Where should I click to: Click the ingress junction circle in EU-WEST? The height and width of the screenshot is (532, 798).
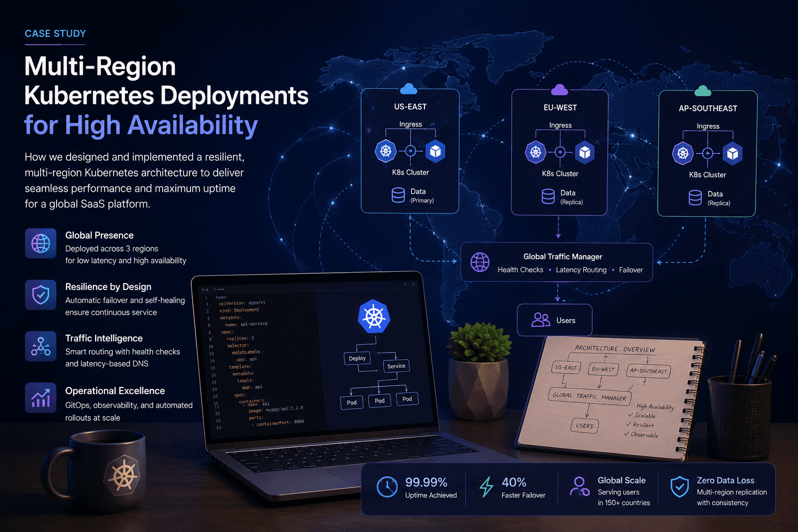(x=560, y=152)
